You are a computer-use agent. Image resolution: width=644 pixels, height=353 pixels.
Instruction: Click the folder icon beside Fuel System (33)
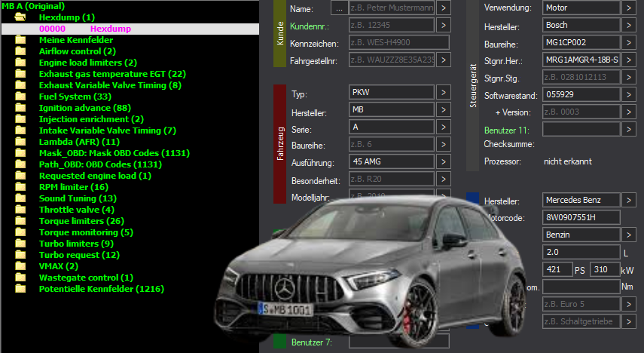click(20, 97)
